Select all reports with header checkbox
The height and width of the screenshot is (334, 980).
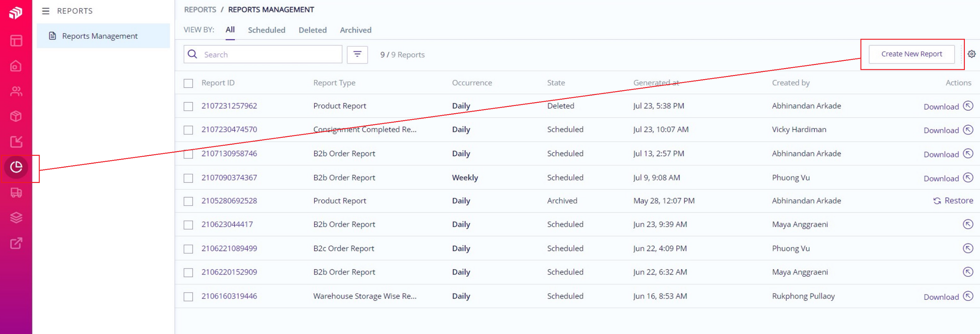coord(188,83)
